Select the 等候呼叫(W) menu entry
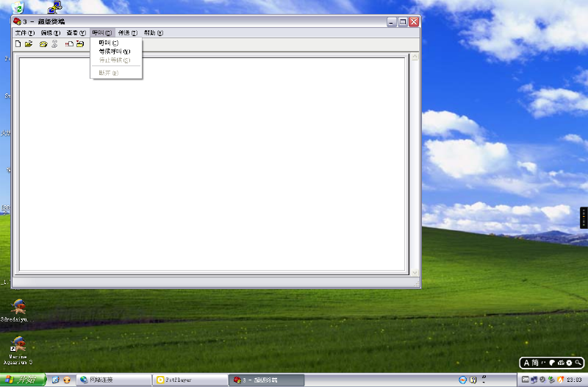 click(114, 52)
